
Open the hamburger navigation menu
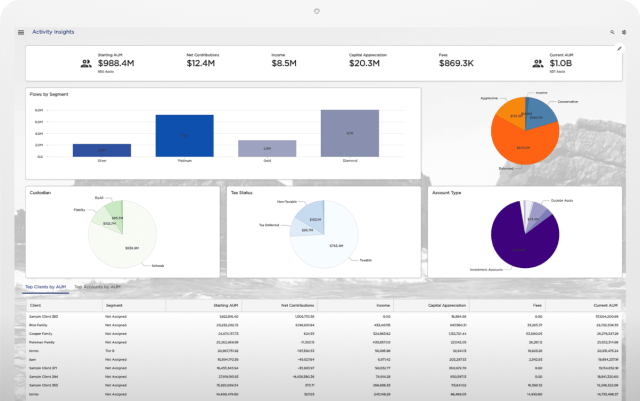[21, 32]
